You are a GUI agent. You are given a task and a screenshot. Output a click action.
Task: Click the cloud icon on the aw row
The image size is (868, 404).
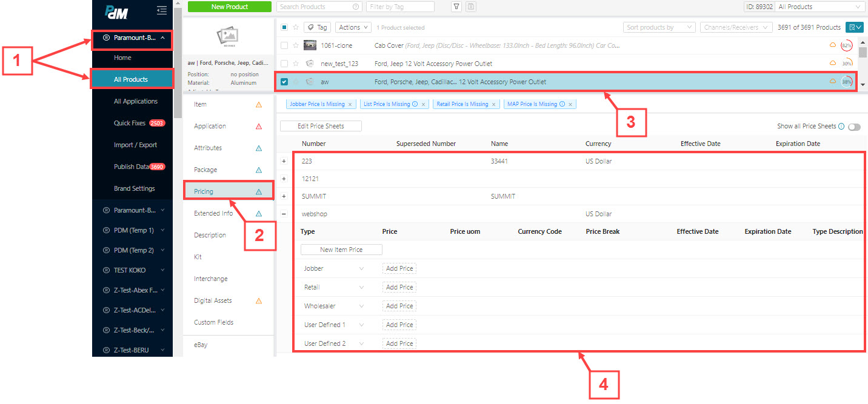click(x=832, y=81)
